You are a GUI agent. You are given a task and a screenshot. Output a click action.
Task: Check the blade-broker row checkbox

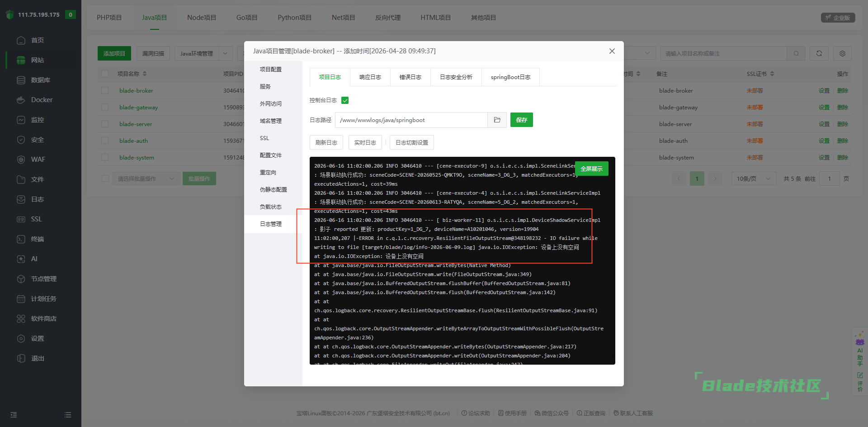[105, 90]
